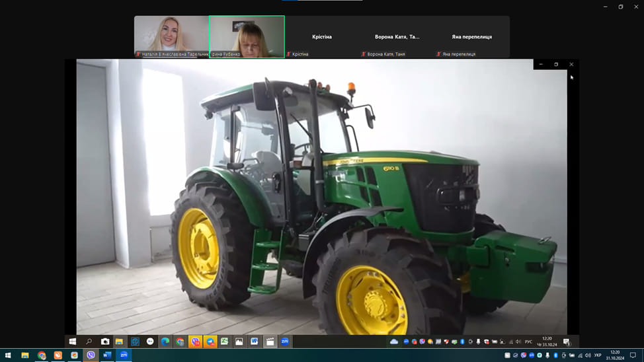Screen dimensions: 644x362
Task: Open orange app next to Chrome on taskbar
Action: [58, 355]
